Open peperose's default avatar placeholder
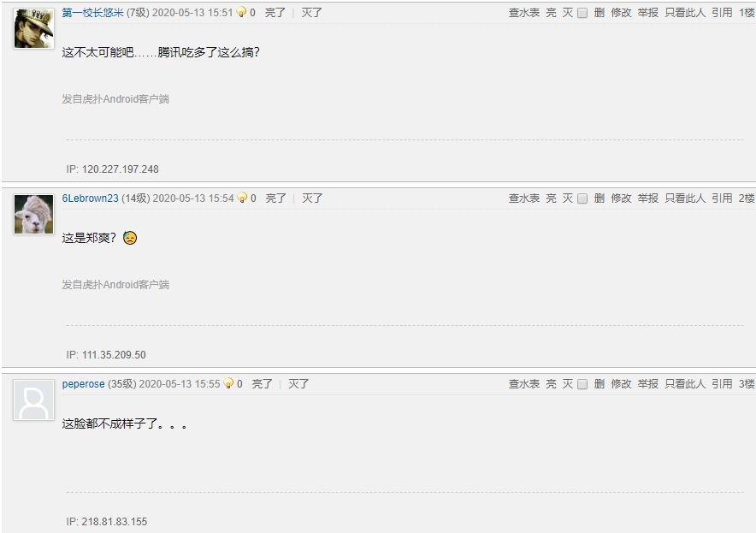The image size is (756, 533). pos(33,400)
